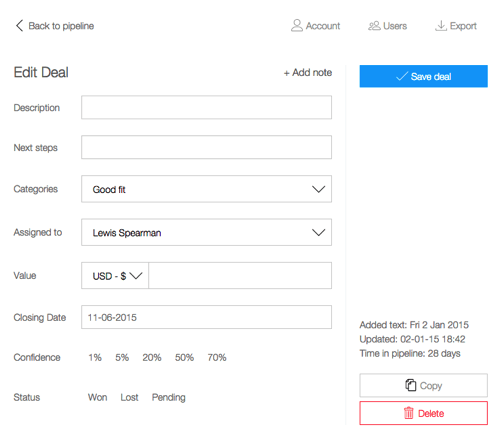The height and width of the screenshot is (438, 500).
Task: Choose 50% confidence level
Action: tap(184, 357)
